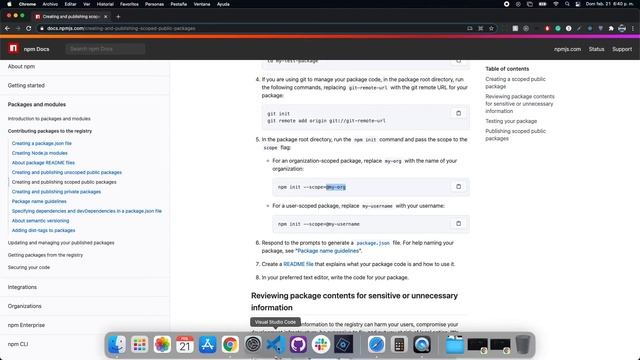Screen dimensions: 640x360
Task: Expand the About npm sidebar section
Action: pos(21,67)
